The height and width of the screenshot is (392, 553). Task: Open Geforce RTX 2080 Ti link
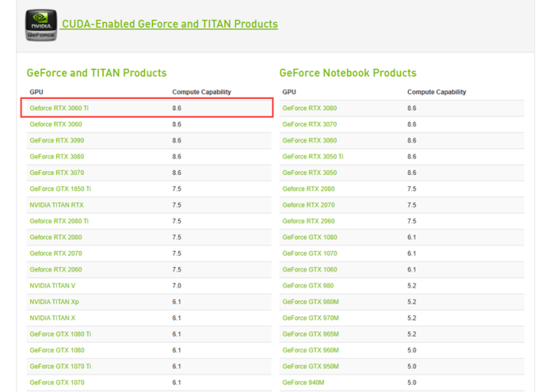(59, 221)
